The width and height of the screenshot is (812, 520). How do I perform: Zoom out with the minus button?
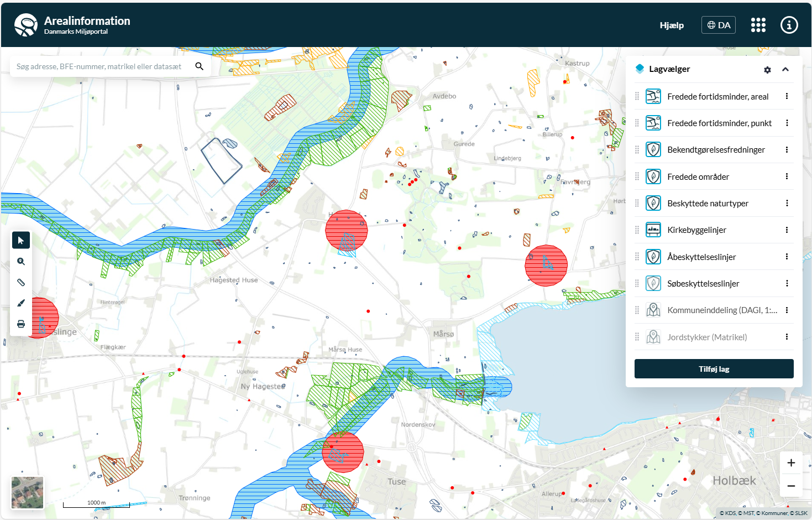click(791, 486)
